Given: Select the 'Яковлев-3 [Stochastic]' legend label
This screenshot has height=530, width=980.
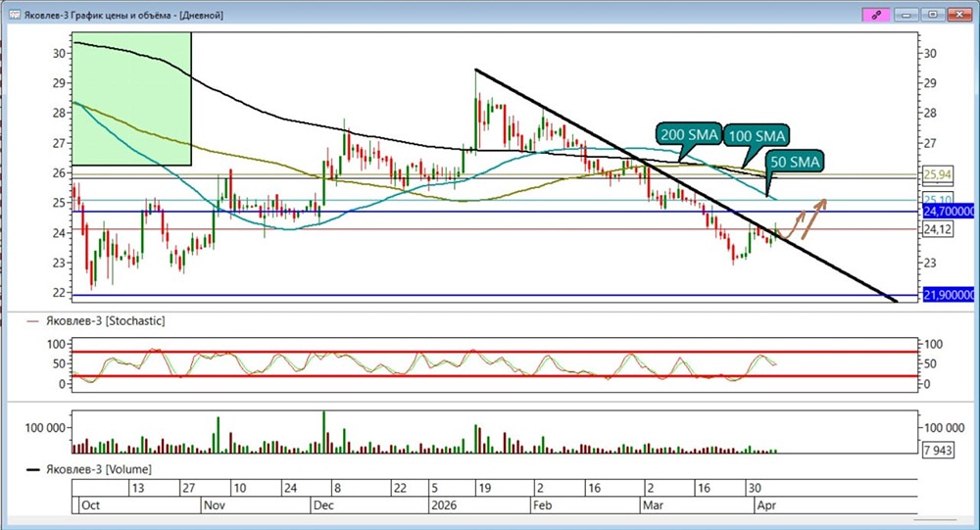Looking at the screenshot, I should point(105,320).
